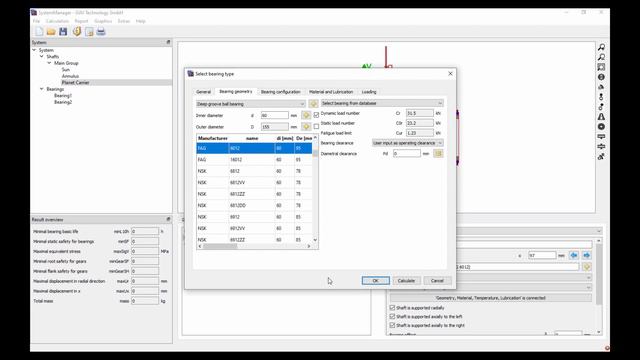Click the button next to the Inner diameter field
The width and height of the screenshot is (640, 360).
click(x=306, y=116)
